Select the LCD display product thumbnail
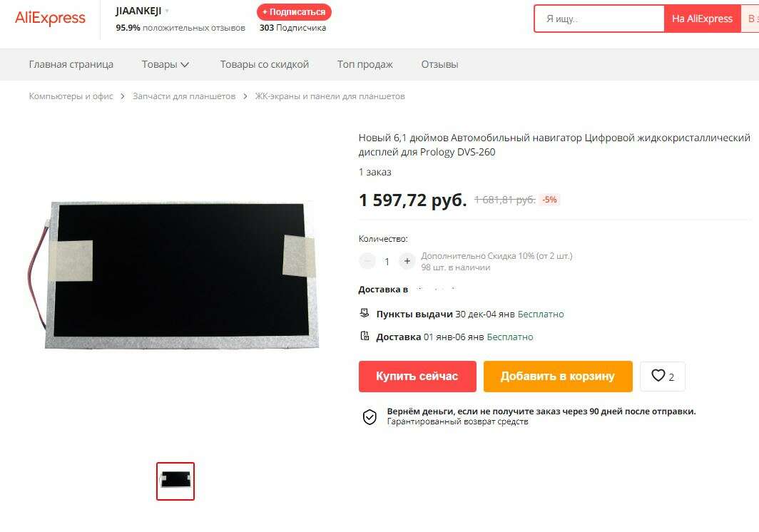 point(175,481)
